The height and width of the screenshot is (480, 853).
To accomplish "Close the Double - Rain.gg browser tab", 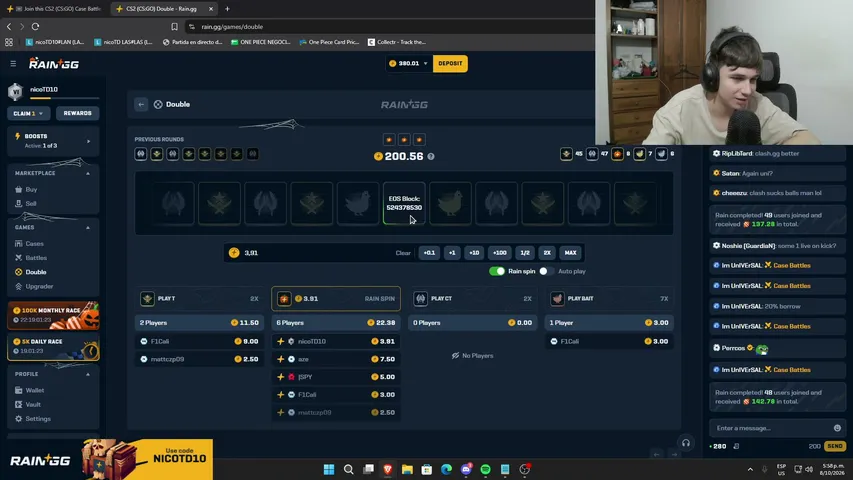I will point(211,9).
